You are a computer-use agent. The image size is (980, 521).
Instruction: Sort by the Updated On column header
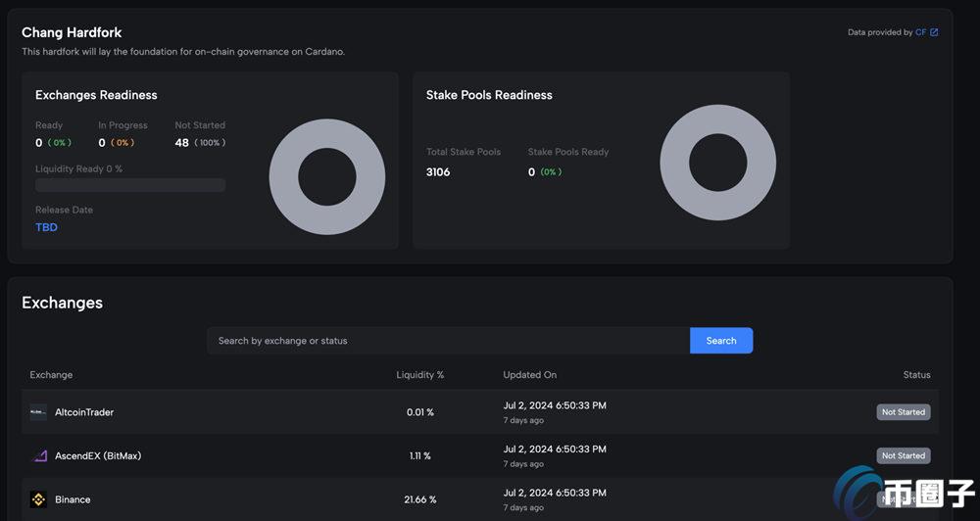click(x=529, y=375)
